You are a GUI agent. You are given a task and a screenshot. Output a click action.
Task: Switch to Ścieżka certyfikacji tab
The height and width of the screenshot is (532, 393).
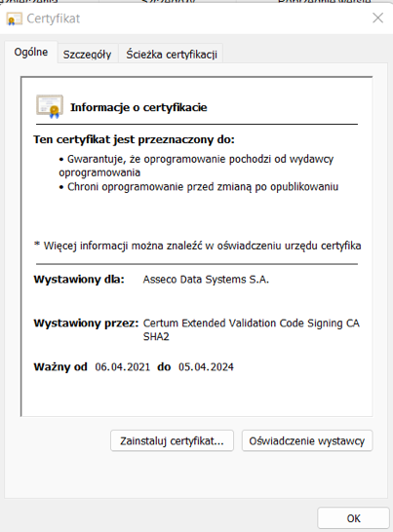pyautogui.click(x=172, y=55)
